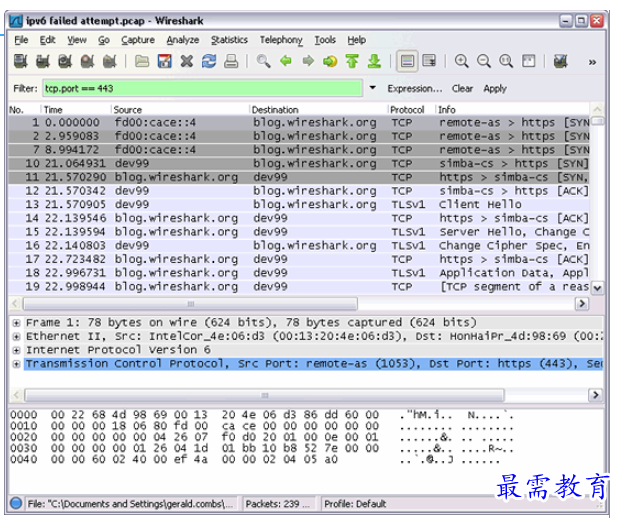Select packet 10 at time 21.064931
Viewport: 618px width, 518px height.
[299, 164]
